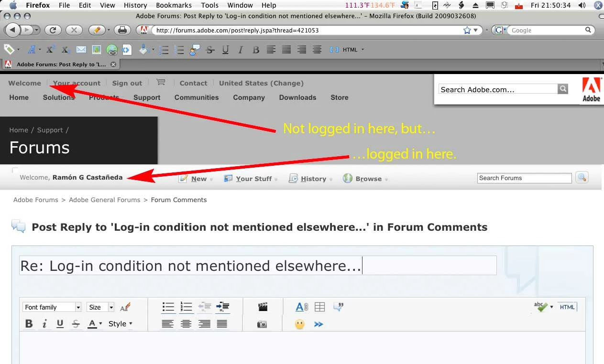The height and width of the screenshot is (364, 604).
Task: Open the View menu in menu bar
Action: coord(107,5)
